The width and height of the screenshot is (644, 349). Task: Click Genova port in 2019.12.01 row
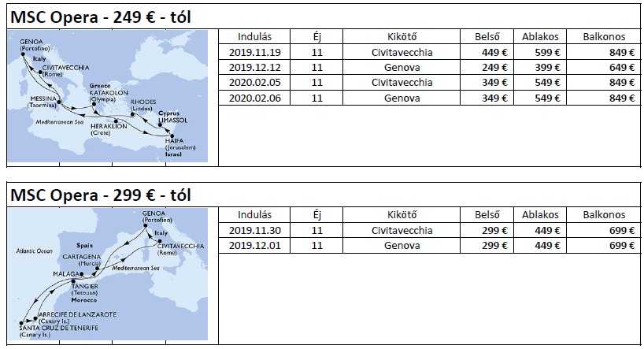pos(402,246)
